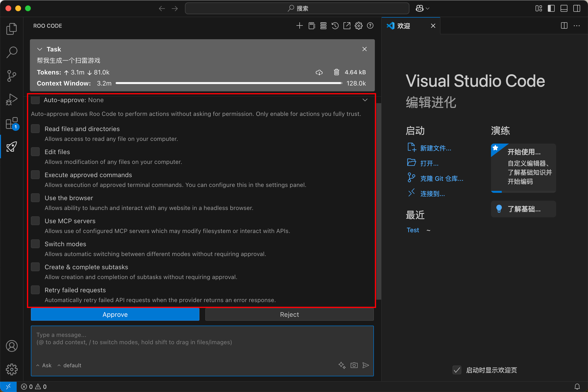The height and width of the screenshot is (392, 588).
Task: Open remote window indicator in status bar
Action: 8,387
